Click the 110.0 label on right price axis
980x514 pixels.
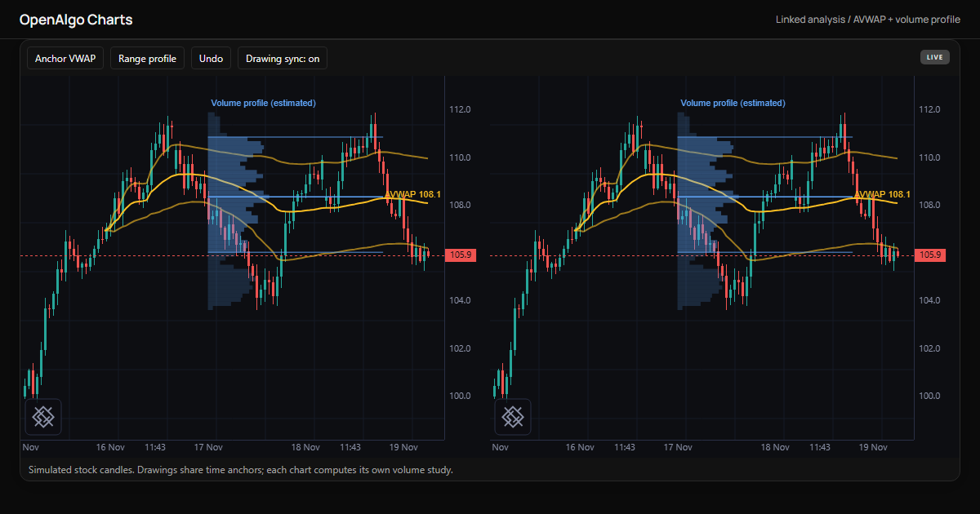pyautogui.click(x=929, y=157)
